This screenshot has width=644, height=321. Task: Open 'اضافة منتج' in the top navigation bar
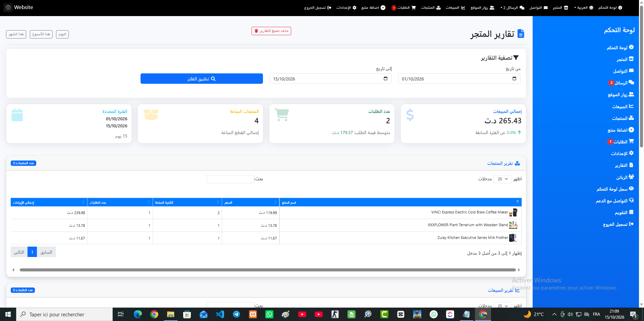click(373, 8)
